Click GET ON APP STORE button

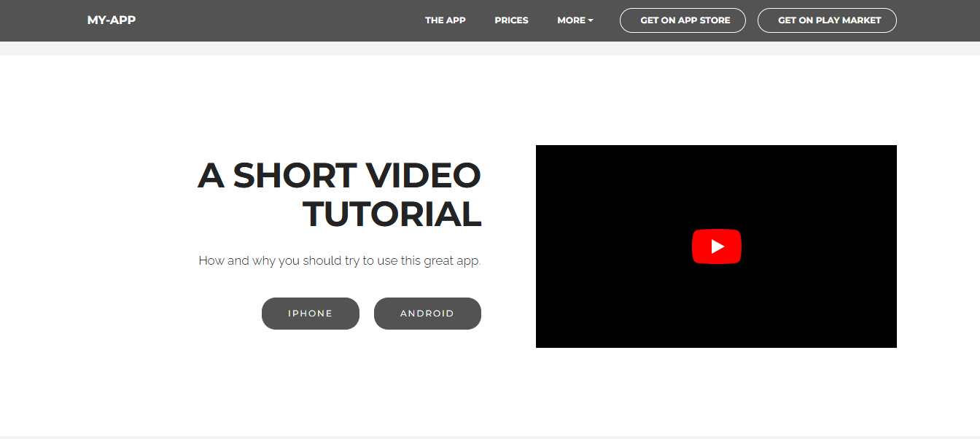point(682,20)
